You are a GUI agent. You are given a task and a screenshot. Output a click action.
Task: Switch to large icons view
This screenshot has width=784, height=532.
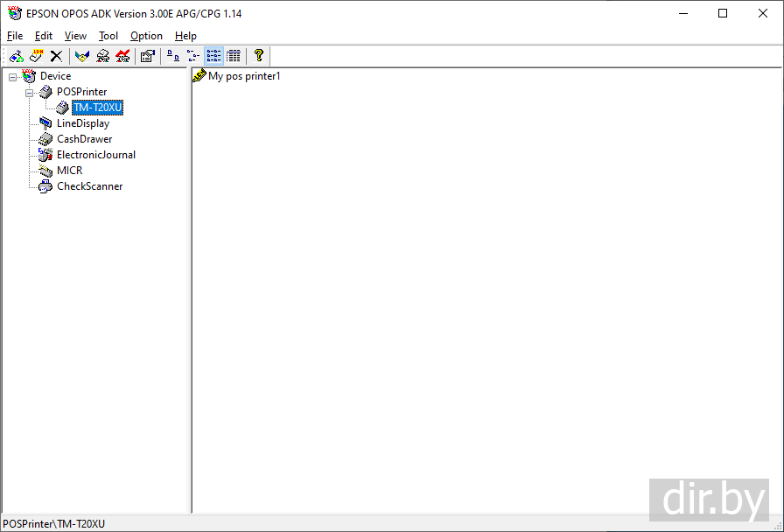tap(173, 56)
